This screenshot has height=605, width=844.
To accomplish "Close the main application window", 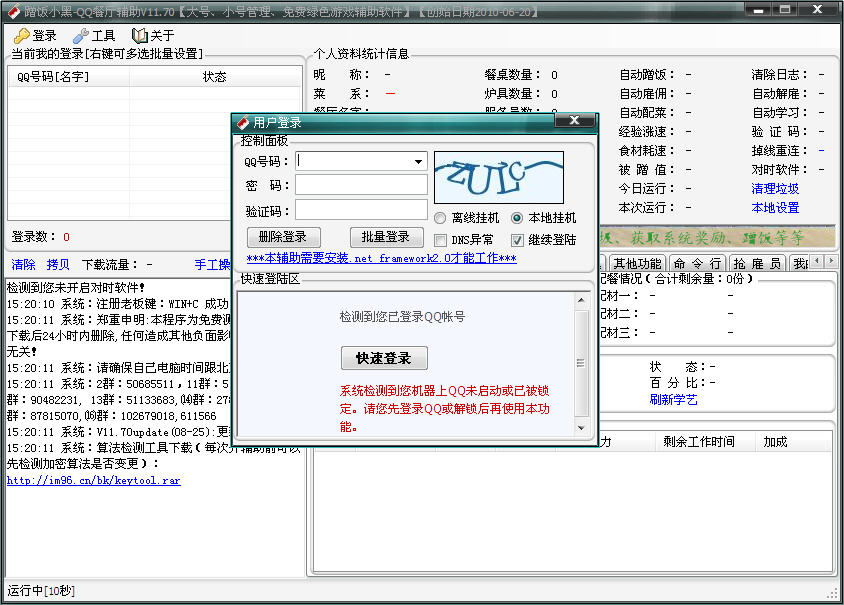I will (x=818, y=10).
